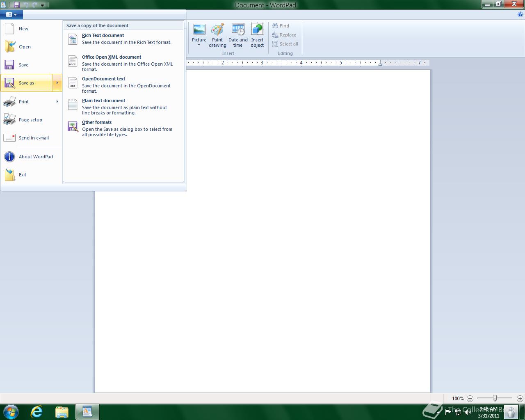Open WordPad Help question mark icon
This screenshot has width=525, height=420.
(521, 14)
